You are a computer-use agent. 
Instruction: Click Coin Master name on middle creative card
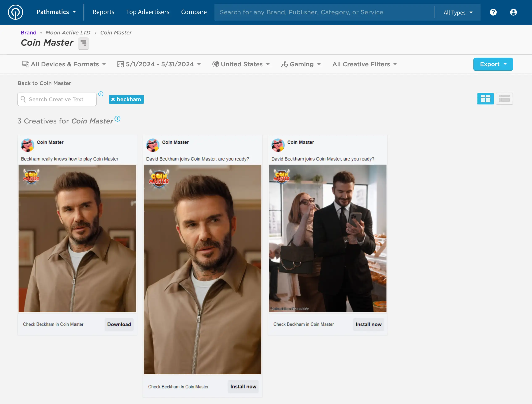[x=175, y=142]
